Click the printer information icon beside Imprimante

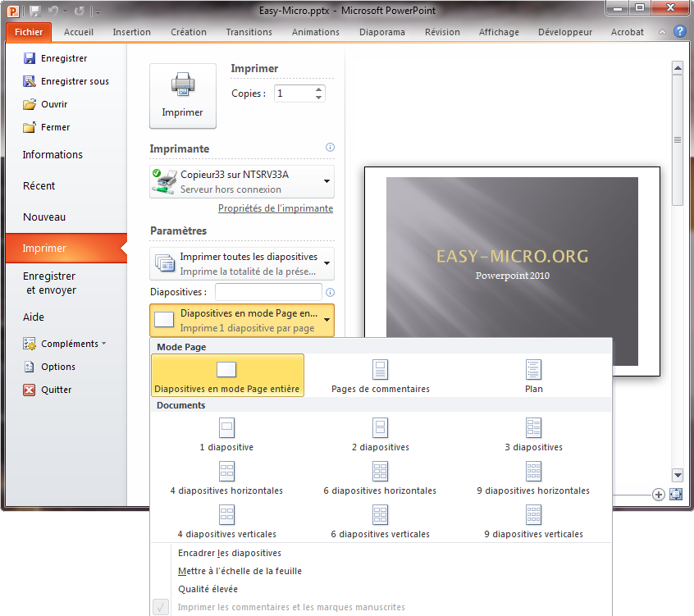pyautogui.click(x=330, y=148)
